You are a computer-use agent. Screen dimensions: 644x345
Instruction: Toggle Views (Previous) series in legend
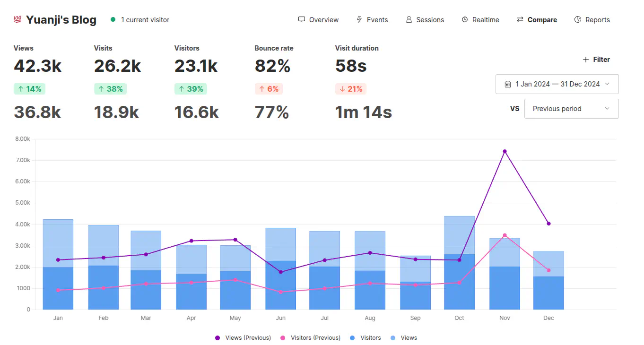[x=243, y=338]
